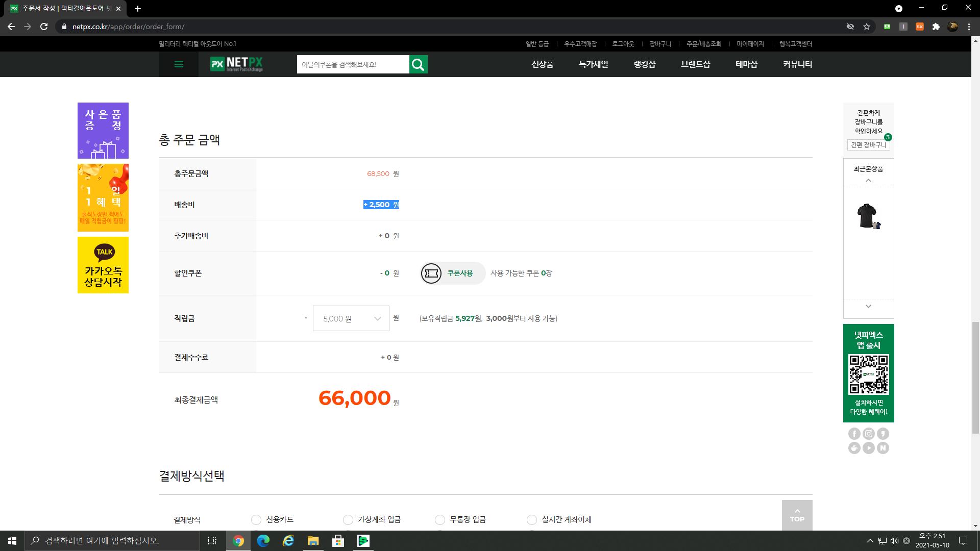980x551 pixels.
Task: Close the order form browser tab
Action: [118, 9]
